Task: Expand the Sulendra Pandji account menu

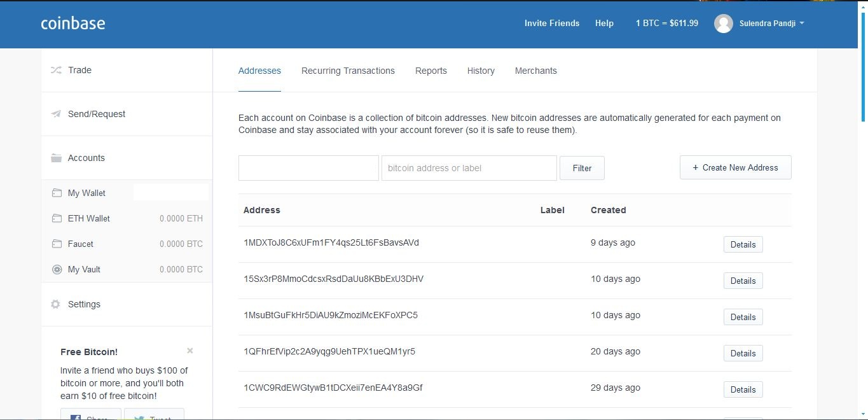Action: click(x=772, y=24)
